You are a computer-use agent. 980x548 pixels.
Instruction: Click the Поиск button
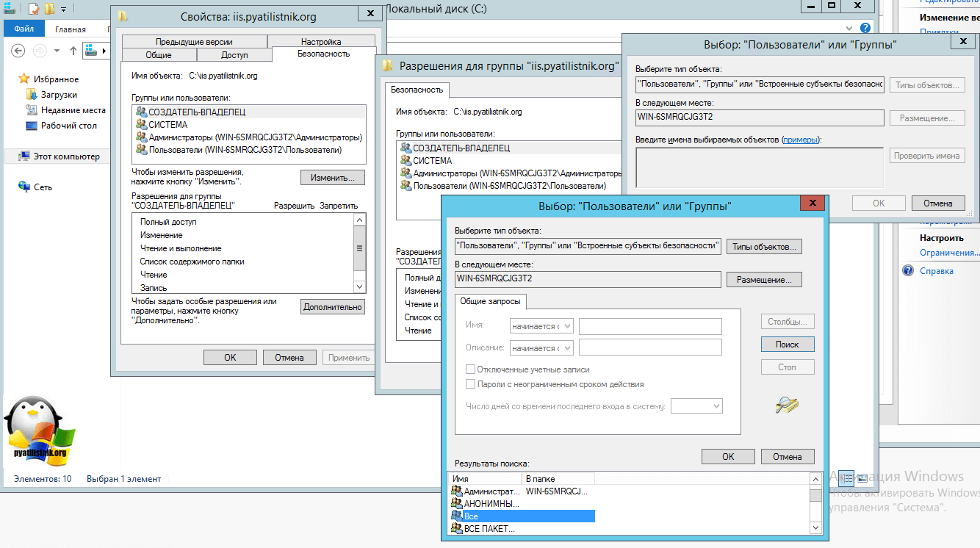(787, 345)
